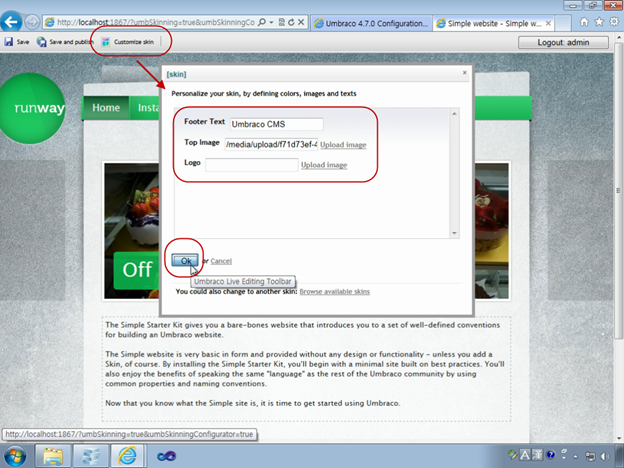This screenshot has width=624, height=468.
Task: Click the Hanja conversion tray icon
Action: tap(537, 455)
